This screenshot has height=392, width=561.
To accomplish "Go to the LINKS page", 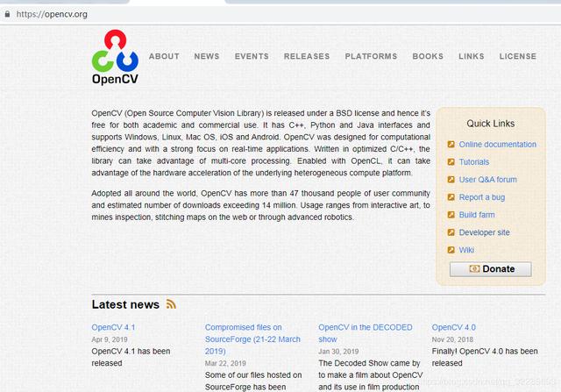I will point(472,56).
